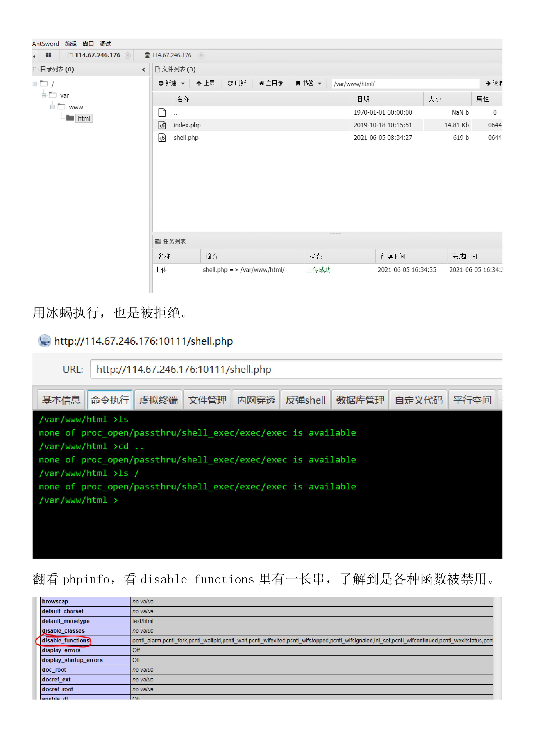Click the root folder icon in tree

[44, 83]
